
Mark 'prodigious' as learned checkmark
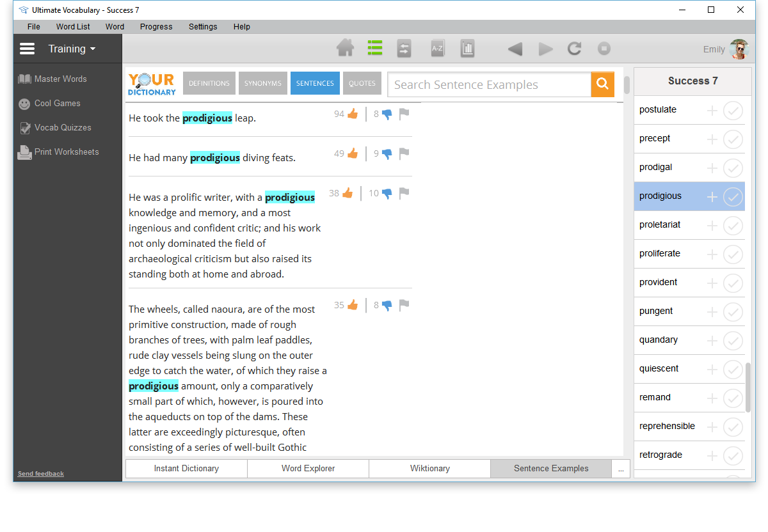[x=733, y=197]
